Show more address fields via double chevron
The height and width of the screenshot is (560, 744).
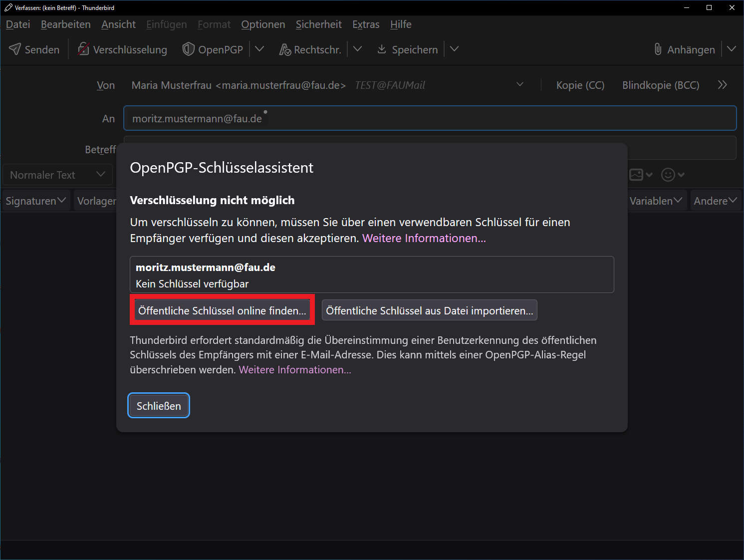722,85
